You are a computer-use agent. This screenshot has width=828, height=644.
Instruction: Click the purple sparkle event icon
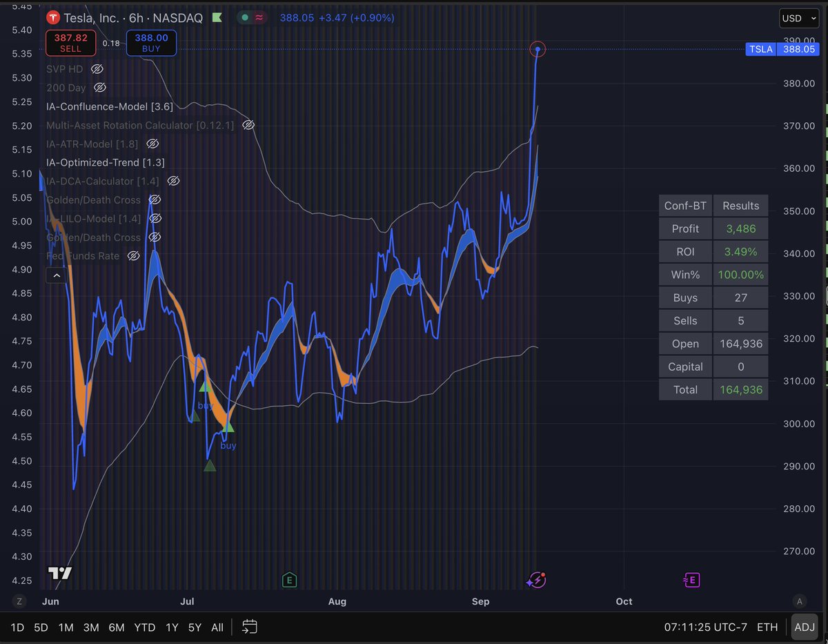pyautogui.click(x=536, y=580)
